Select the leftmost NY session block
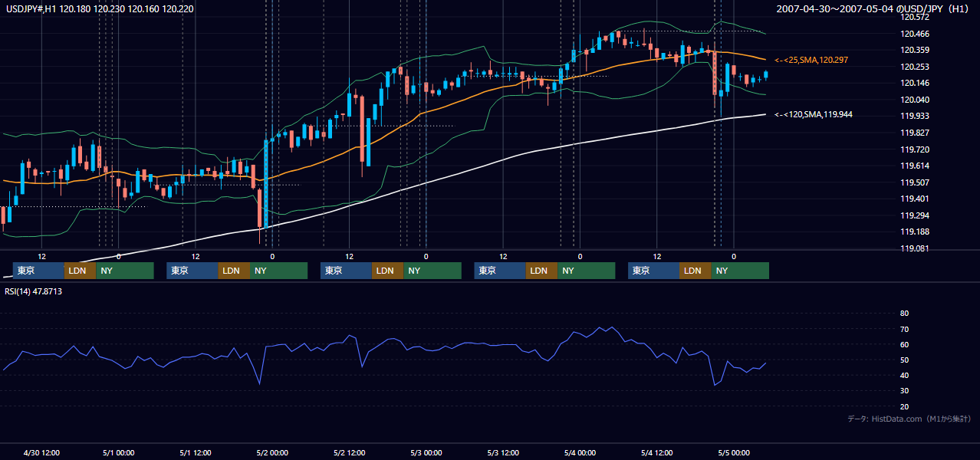The height and width of the screenshot is (460, 980). [x=125, y=271]
